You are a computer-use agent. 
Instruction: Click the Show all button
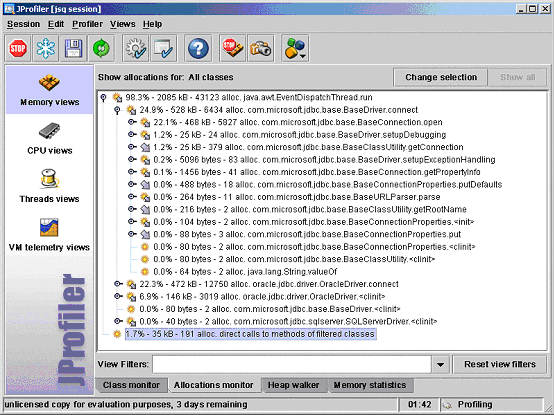click(518, 77)
